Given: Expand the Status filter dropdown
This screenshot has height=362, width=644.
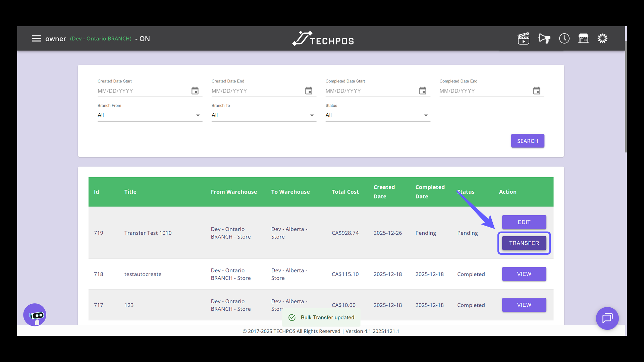Looking at the screenshot, I should pyautogui.click(x=378, y=115).
